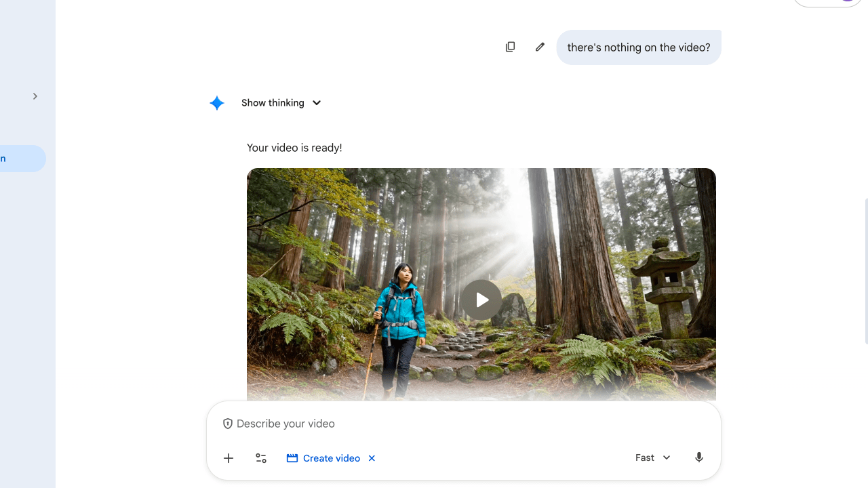Image resolution: width=868 pixels, height=488 pixels.
Task: Click the page scrollbar on the right
Action: (x=865, y=271)
